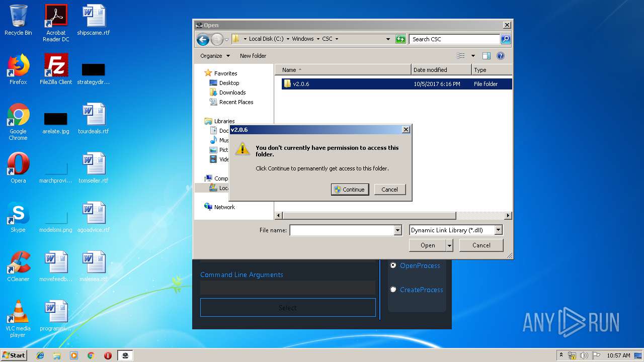Select the OpenProcess radio button
Viewport: 644px width, 362px height.
pyautogui.click(x=393, y=265)
